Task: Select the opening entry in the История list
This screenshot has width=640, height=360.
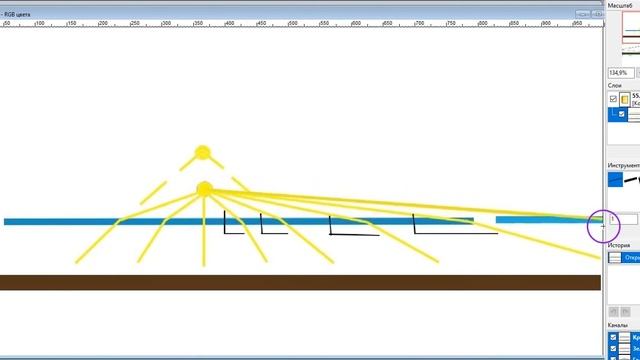Action: click(x=624, y=258)
